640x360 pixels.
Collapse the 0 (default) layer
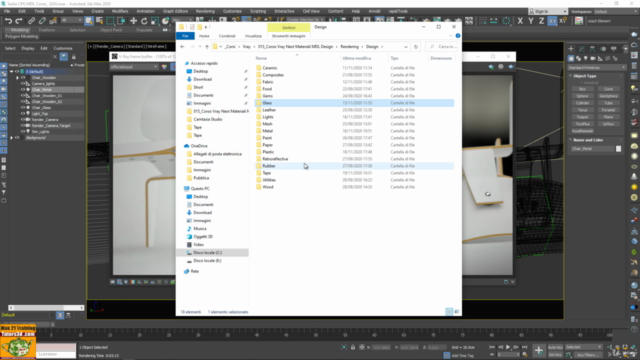[11, 71]
